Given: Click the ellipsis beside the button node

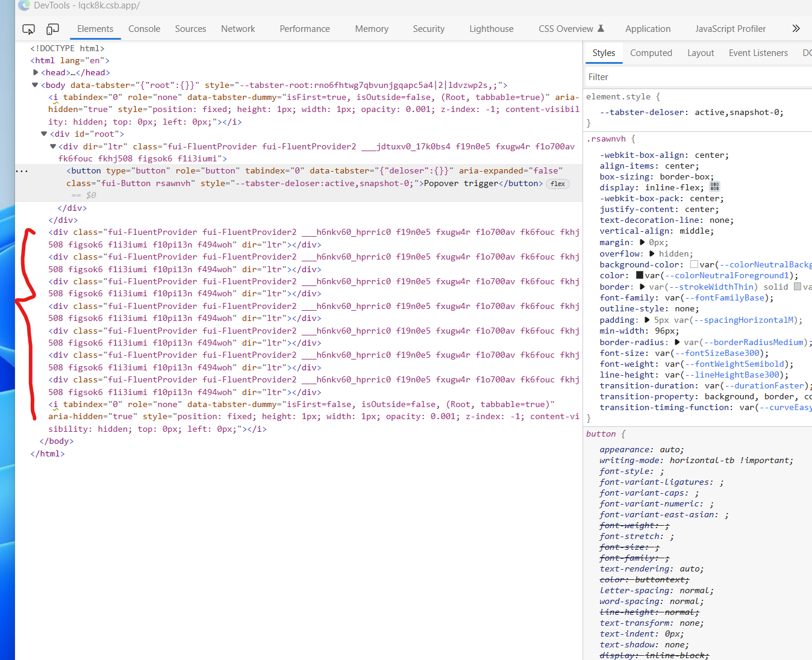Looking at the screenshot, I should [22, 170].
